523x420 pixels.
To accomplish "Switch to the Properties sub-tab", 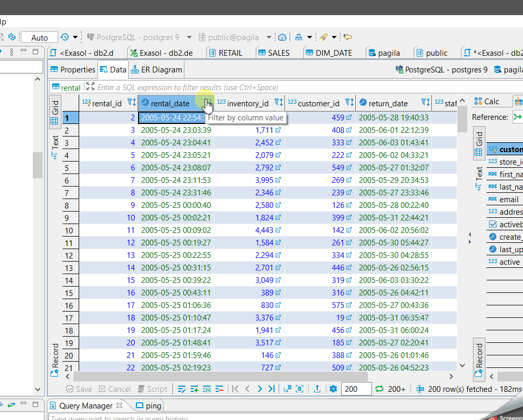I will coord(73,70).
